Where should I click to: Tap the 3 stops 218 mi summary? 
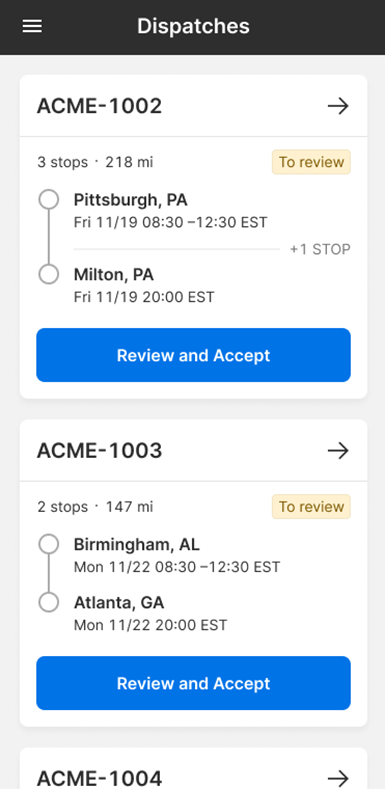pos(95,162)
